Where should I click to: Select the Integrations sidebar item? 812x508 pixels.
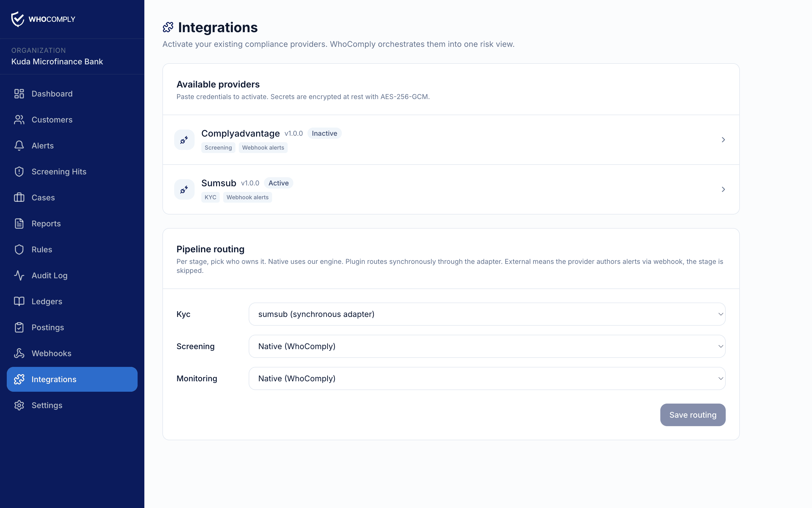tap(72, 379)
